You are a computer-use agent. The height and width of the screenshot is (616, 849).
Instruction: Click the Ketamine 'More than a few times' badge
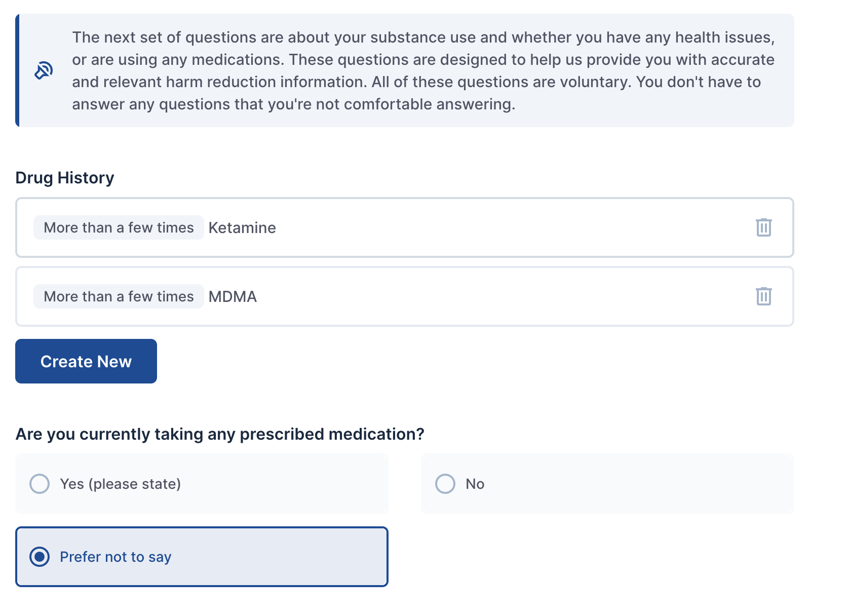click(119, 227)
